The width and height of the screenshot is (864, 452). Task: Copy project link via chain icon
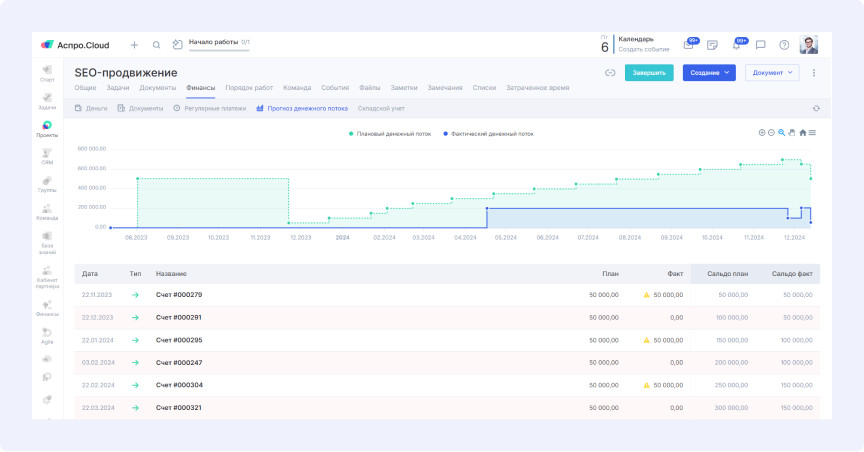tap(610, 73)
